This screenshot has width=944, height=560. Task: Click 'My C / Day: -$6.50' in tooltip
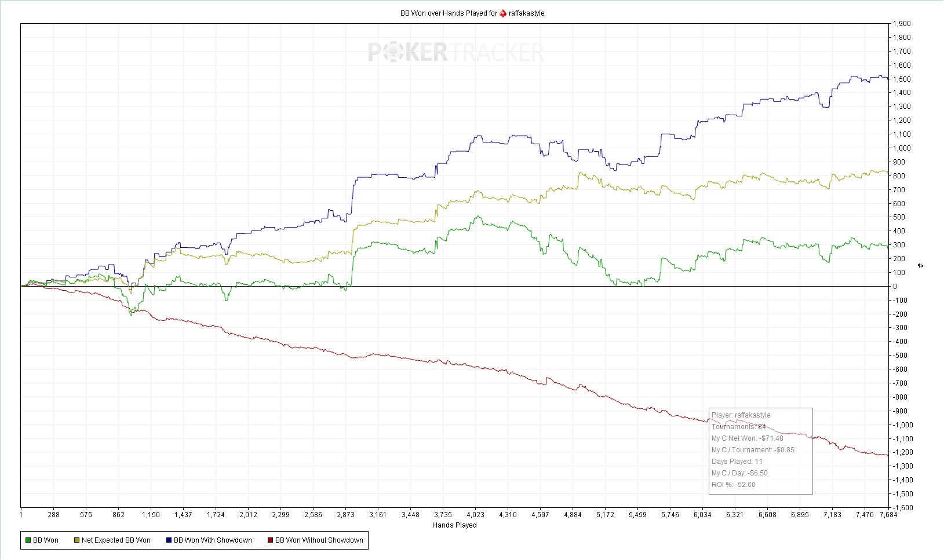[x=739, y=473]
